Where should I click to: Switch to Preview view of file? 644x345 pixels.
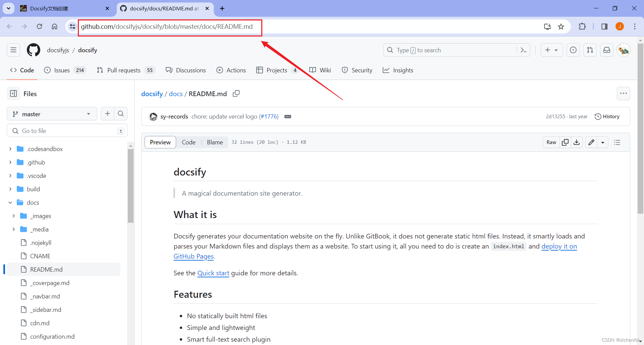pos(160,142)
